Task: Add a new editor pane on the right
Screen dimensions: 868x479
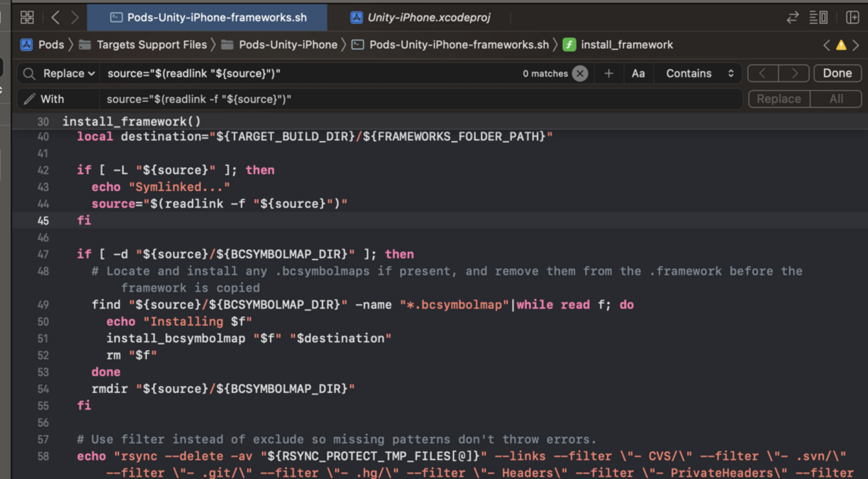Action: [853, 17]
